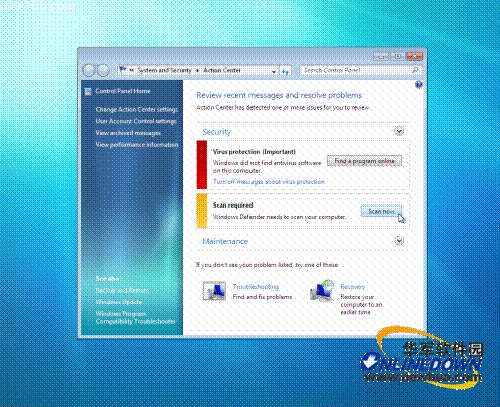Collapse the Security section chevron
This screenshot has height=407, width=500.
(x=399, y=131)
